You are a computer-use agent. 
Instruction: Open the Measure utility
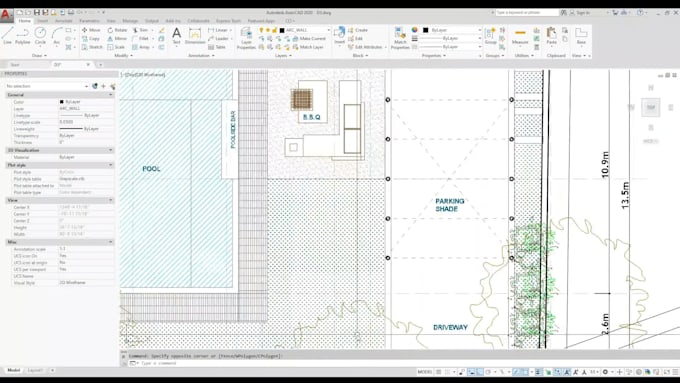coord(520,36)
